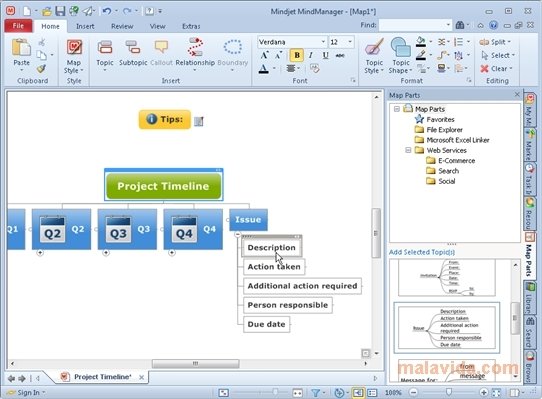The image size is (542, 399).
Task: Insert a new Subtopic
Action: [133, 53]
